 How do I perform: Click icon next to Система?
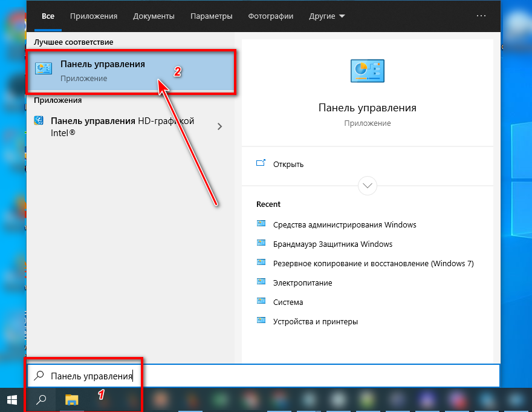point(261,301)
